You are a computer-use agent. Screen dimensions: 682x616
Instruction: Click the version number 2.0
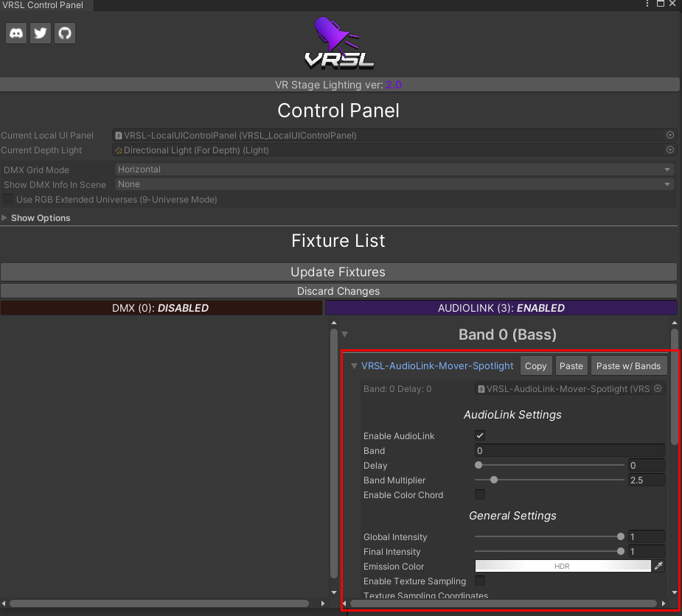pyautogui.click(x=394, y=85)
